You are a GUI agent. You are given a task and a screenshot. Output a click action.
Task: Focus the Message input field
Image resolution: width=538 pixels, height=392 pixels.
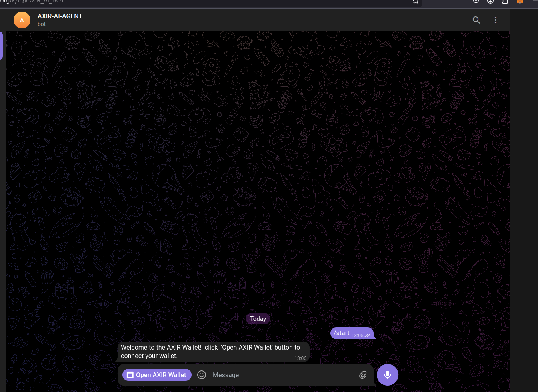coord(280,375)
